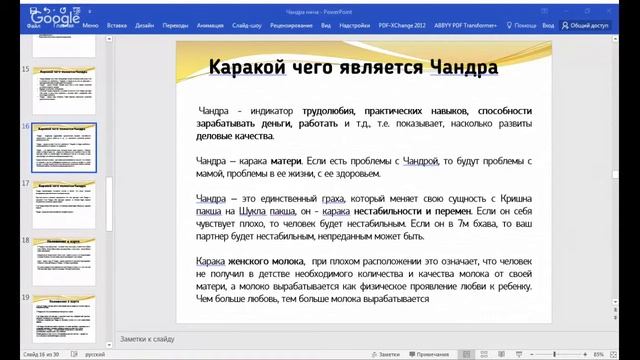This screenshot has width=640, height=360.
Task: Click the Undo arrow icon
Action: [47, 11]
